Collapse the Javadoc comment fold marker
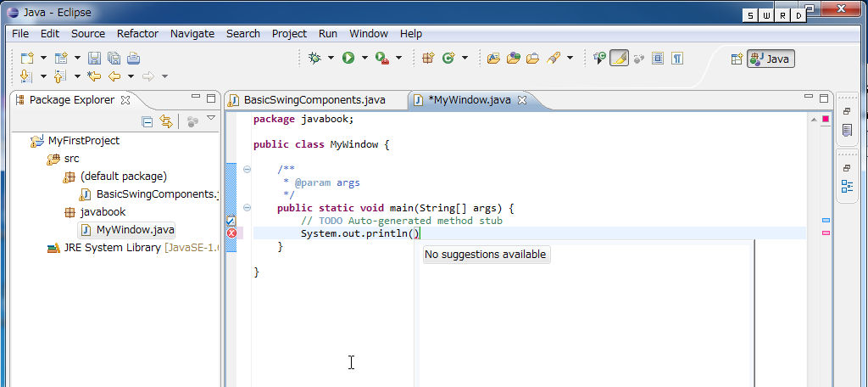868x387 pixels. click(247, 169)
